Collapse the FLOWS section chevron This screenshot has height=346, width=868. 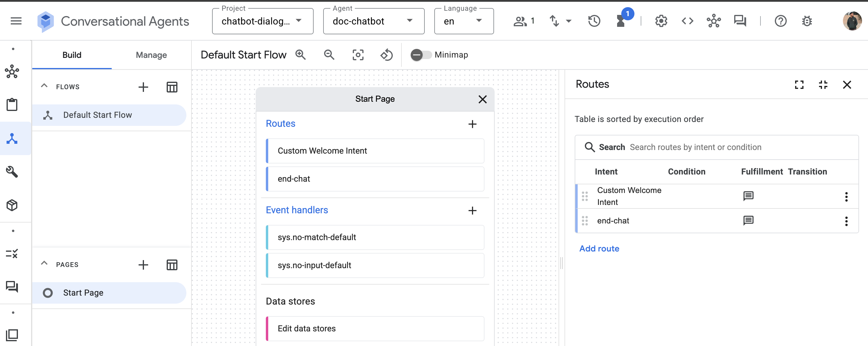tap(44, 86)
